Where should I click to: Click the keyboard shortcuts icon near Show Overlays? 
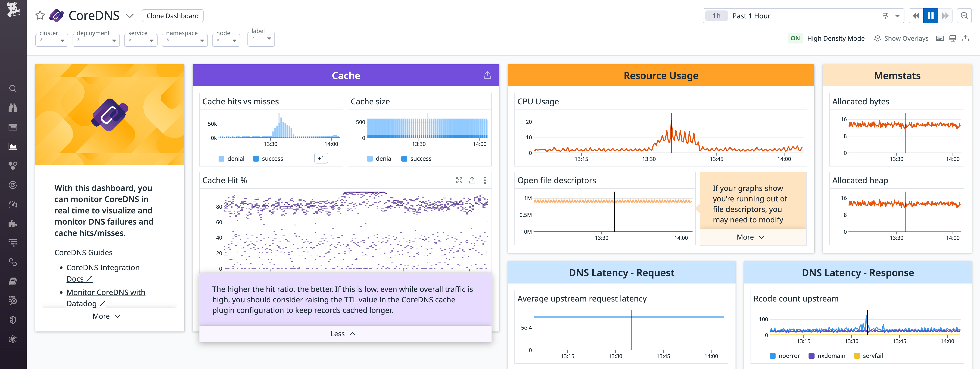pyautogui.click(x=940, y=38)
